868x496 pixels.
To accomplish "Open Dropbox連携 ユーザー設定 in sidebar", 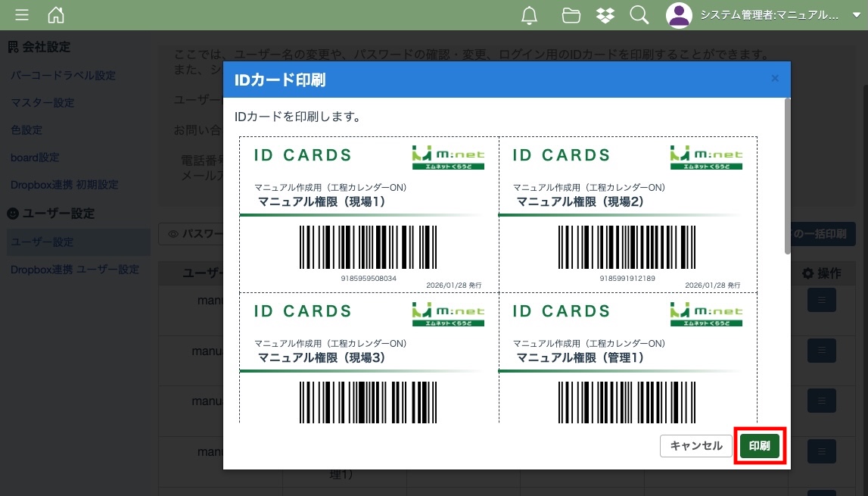I will pyautogui.click(x=75, y=270).
